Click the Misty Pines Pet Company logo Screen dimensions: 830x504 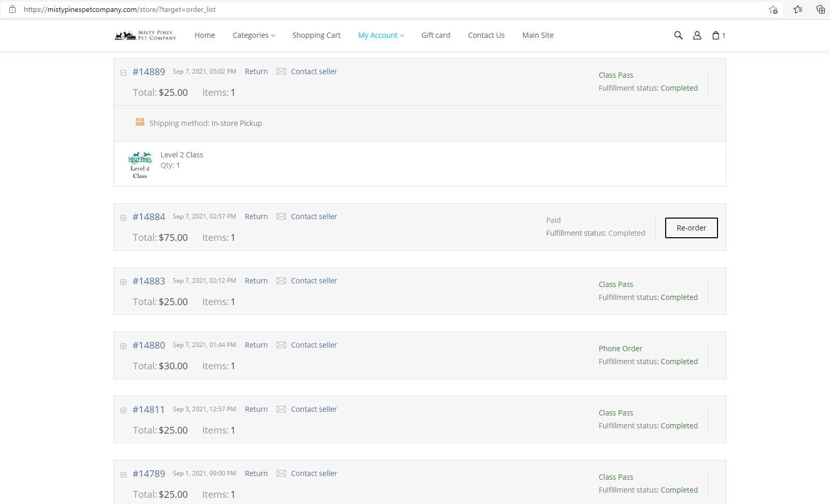(x=145, y=35)
